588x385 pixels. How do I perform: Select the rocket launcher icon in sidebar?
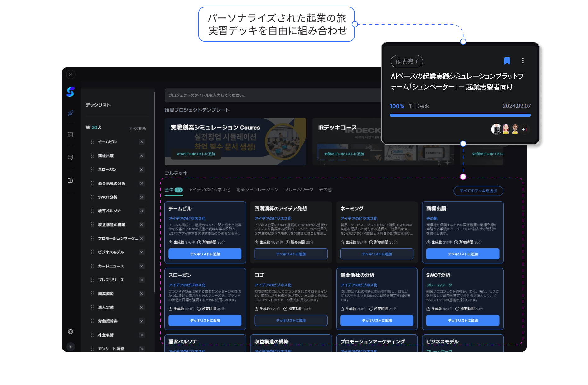71,113
